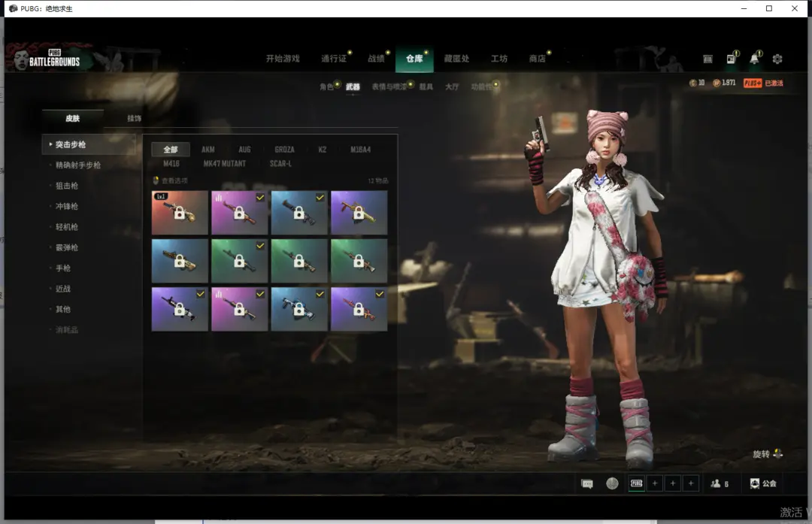Filter skins by AKM
The height and width of the screenshot is (524, 812).
pos(208,150)
